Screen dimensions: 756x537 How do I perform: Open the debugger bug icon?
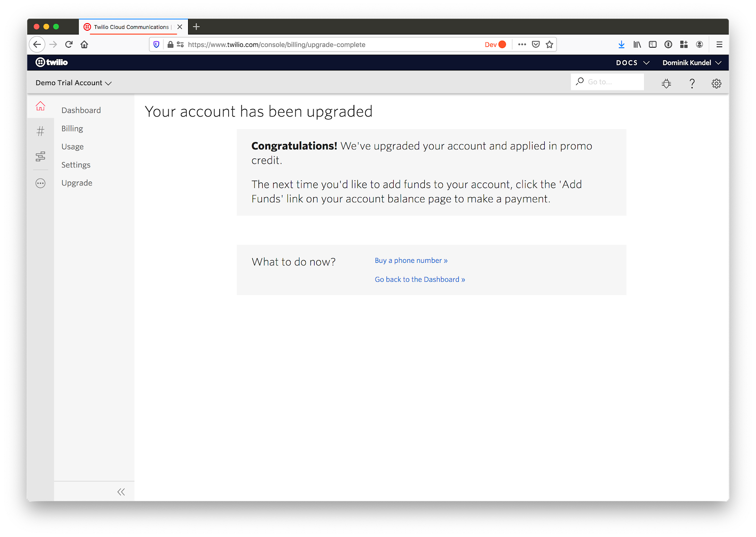(x=666, y=84)
